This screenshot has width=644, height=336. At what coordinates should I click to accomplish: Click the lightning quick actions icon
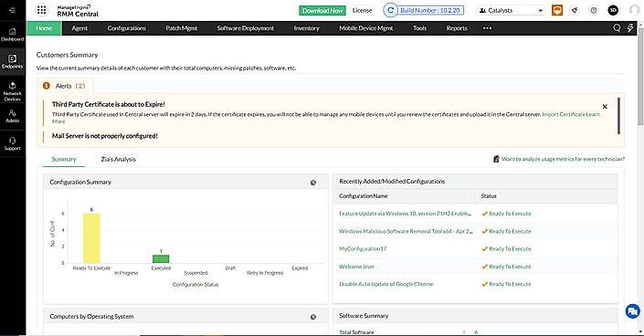tap(630, 28)
